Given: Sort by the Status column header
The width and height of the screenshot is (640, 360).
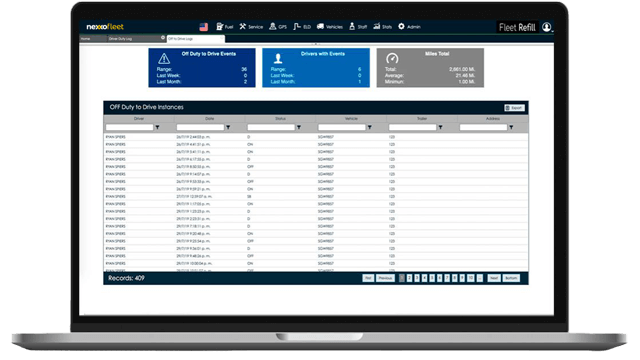Looking at the screenshot, I should 280,119.
